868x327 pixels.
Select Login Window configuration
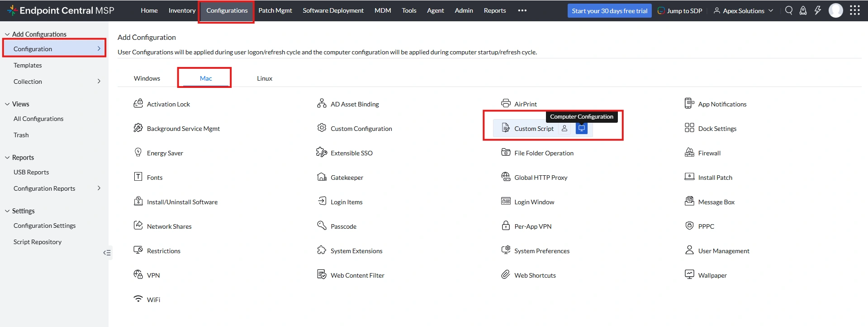click(x=528, y=202)
